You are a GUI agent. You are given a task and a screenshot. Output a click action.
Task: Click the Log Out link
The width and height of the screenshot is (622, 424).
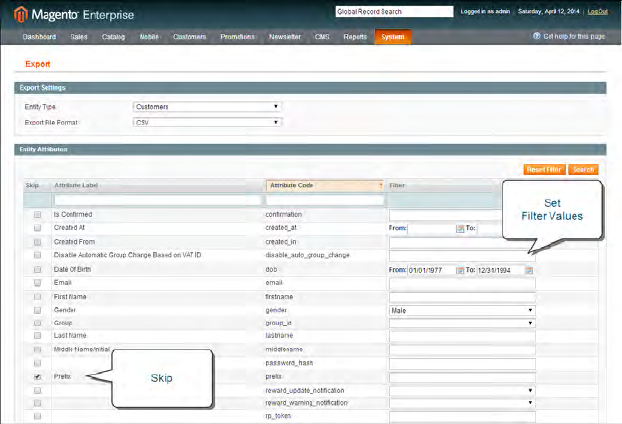[597, 12]
